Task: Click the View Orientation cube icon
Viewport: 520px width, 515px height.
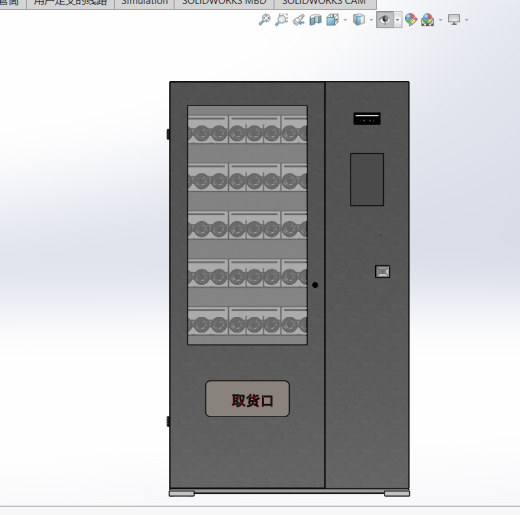Action: (332, 20)
